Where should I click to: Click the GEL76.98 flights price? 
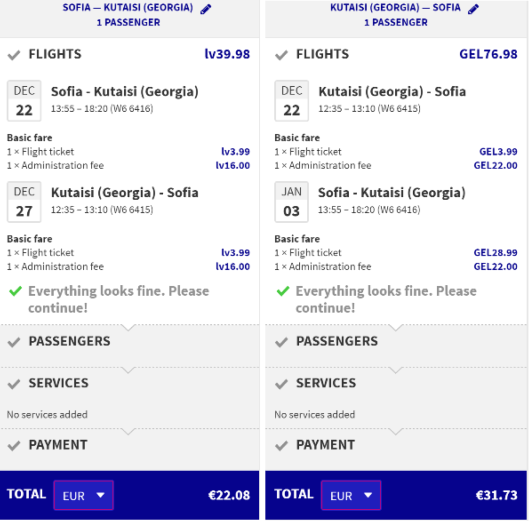click(x=488, y=54)
